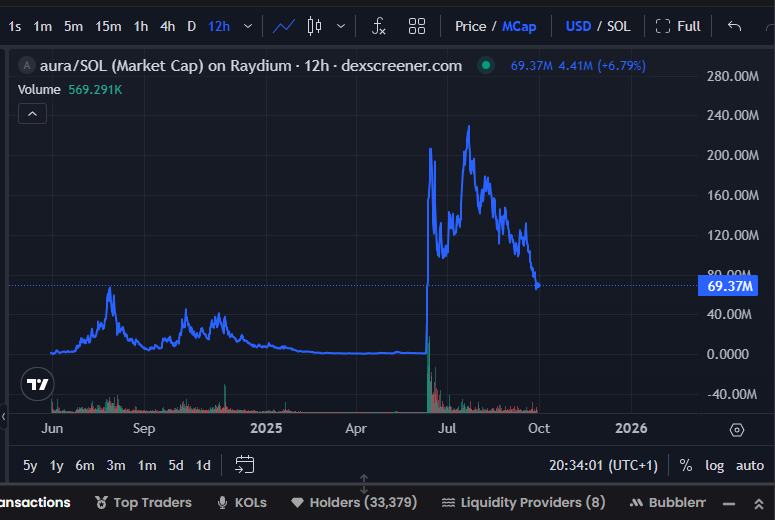Switch chart to MCap view
The image size is (775, 520).
pos(519,26)
